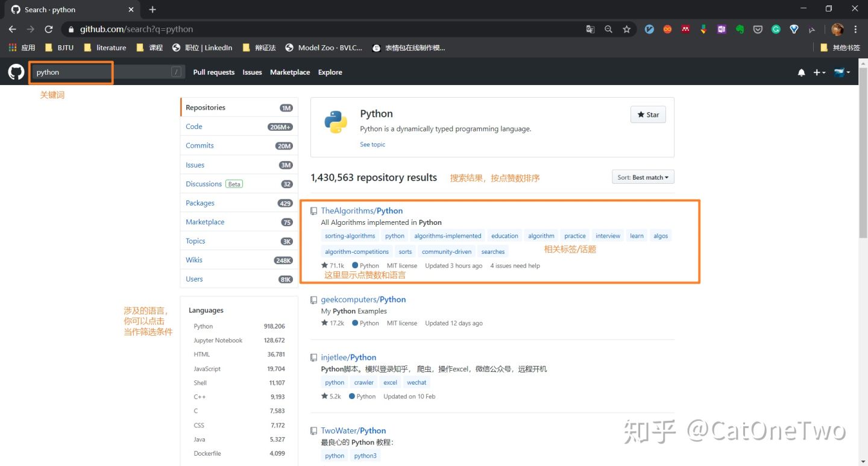
Task: Close the 'Search · python' tab
Action: pos(131,10)
